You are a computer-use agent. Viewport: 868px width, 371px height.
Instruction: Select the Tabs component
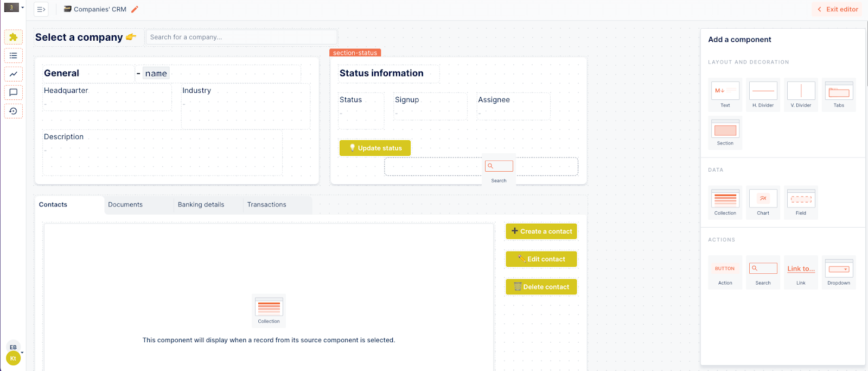click(x=839, y=95)
